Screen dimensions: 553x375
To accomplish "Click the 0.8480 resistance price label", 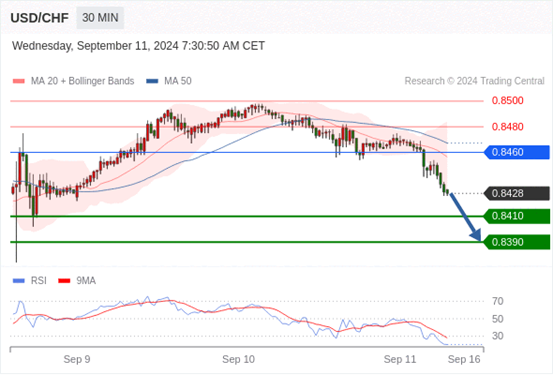I will click(x=508, y=127).
